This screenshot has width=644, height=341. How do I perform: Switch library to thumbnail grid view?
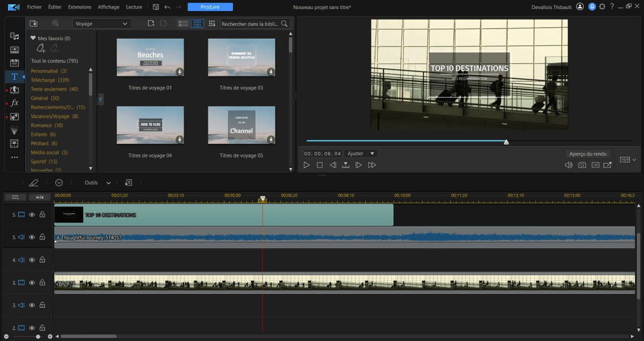point(197,24)
